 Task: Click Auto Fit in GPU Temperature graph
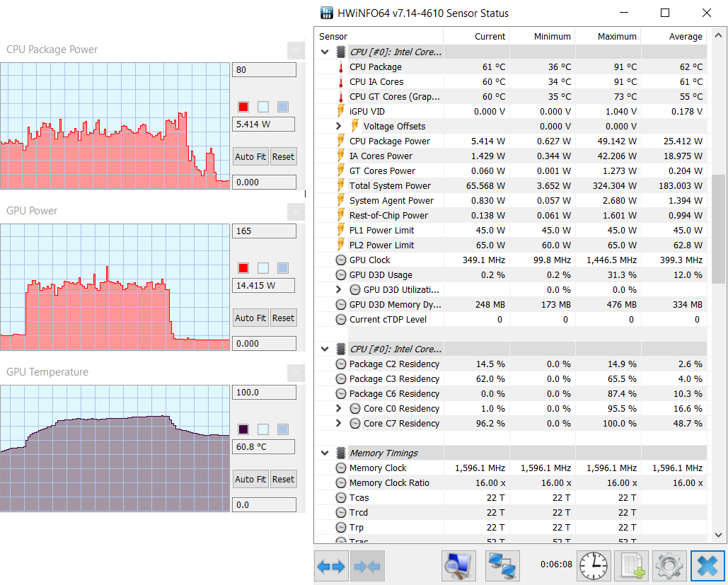click(x=250, y=480)
